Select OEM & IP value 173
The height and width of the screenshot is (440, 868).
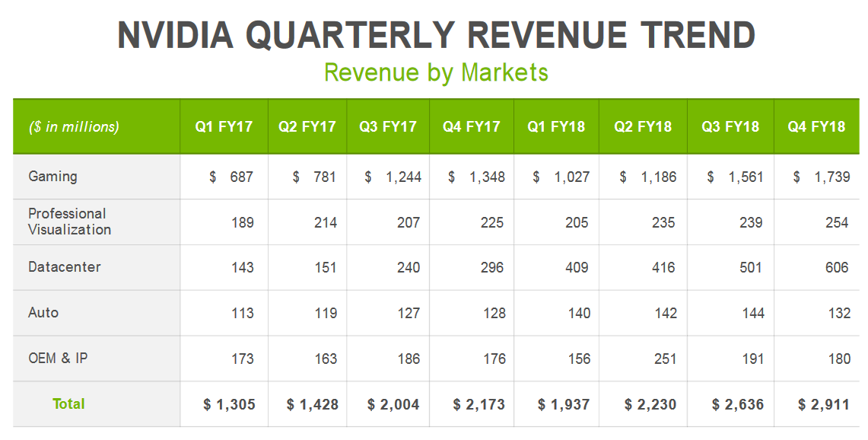click(x=243, y=359)
